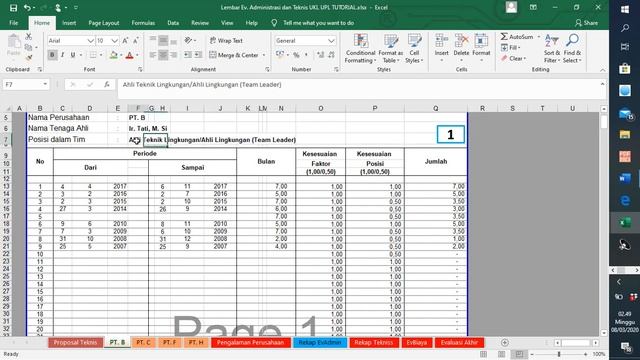Open Microsoft Edge from the taskbar
Viewport: 640px width, 360px height.
pyautogui.click(x=624, y=200)
